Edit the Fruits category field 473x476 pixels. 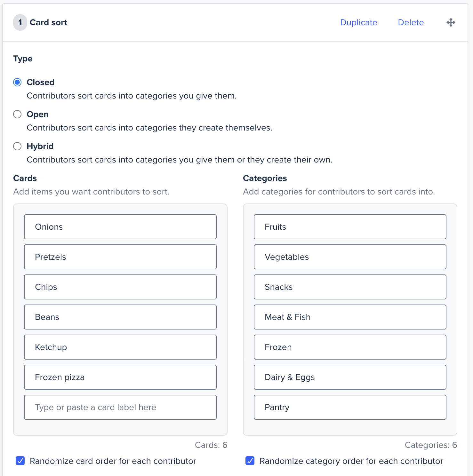coord(350,227)
